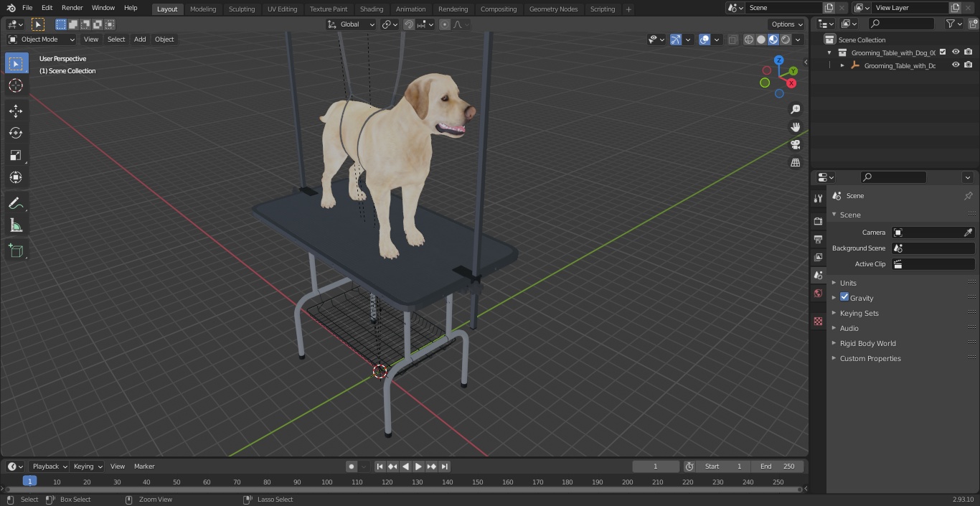Jump to the timeline's last frame
The width and height of the screenshot is (980, 506).
(x=445, y=467)
